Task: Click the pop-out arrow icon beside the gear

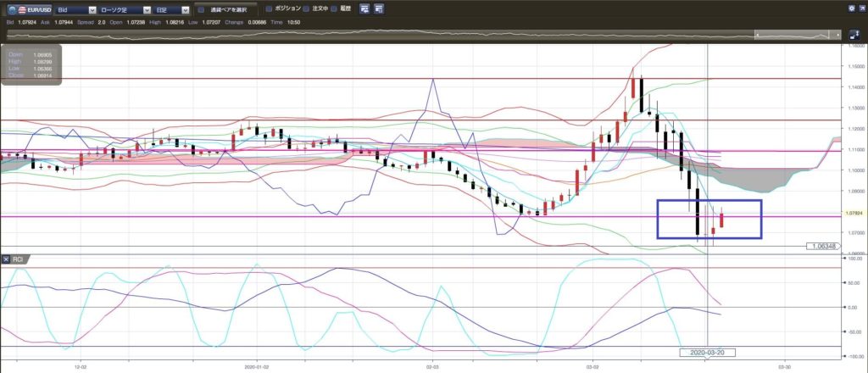Action: 862,8
